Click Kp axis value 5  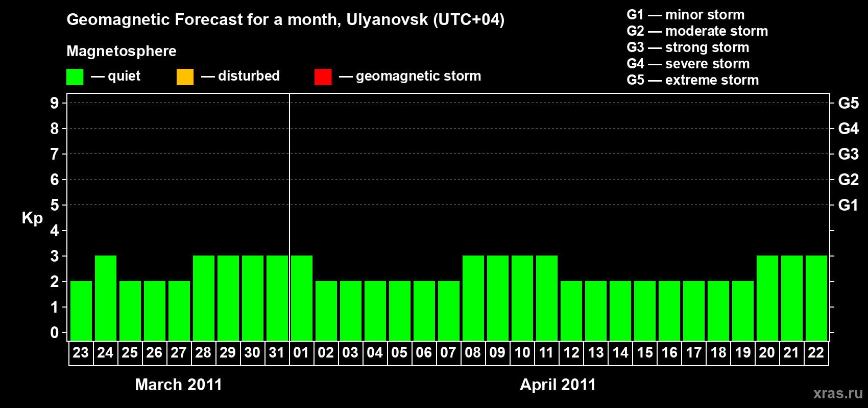(x=55, y=205)
